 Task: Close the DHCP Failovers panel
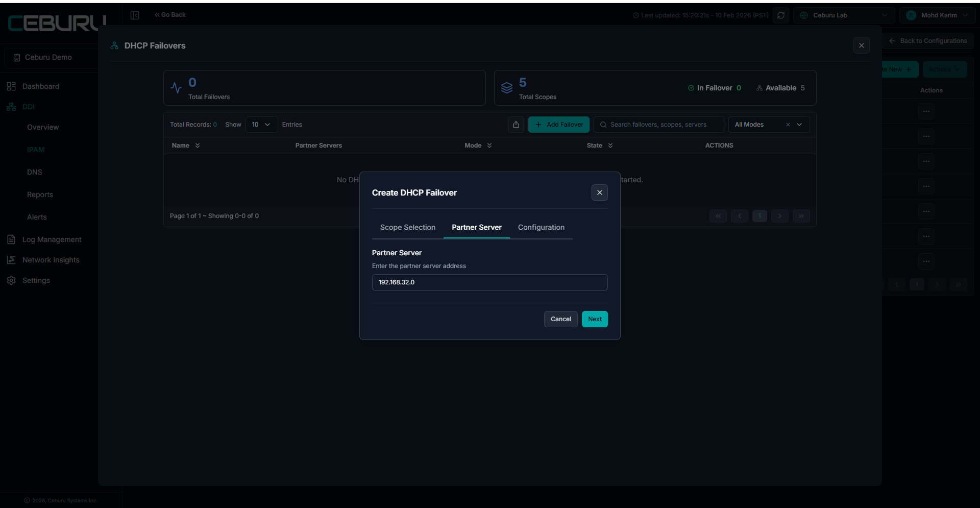pos(862,45)
